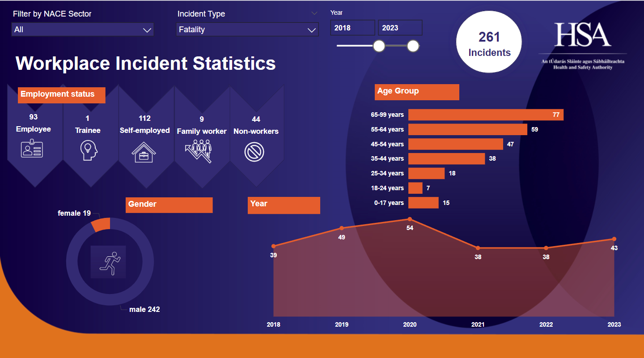Select the 18-24 years bar
This screenshot has width=644, height=358.
pos(415,188)
